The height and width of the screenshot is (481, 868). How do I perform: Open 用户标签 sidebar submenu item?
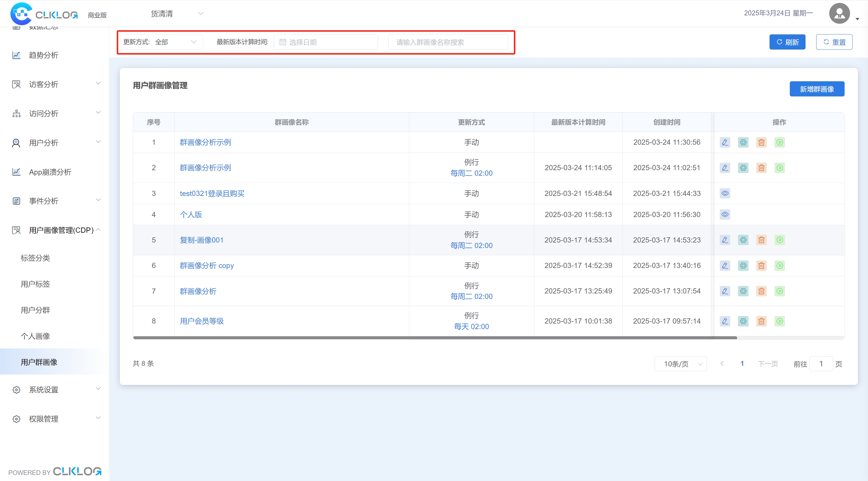pyautogui.click(x=35, y=284)
